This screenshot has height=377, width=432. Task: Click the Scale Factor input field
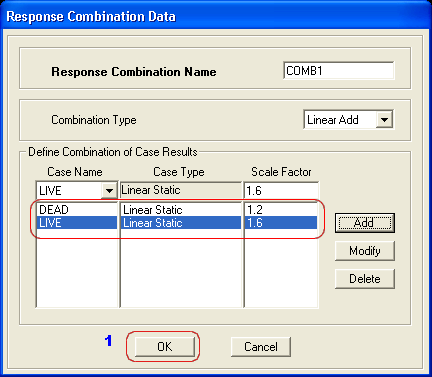[x=281, y=191]
